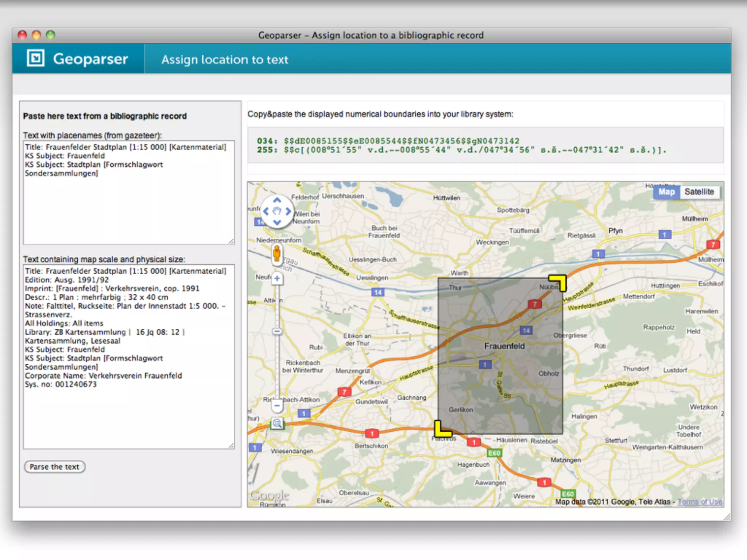
Task: Zoom in with the plus button
Action: 277,279
